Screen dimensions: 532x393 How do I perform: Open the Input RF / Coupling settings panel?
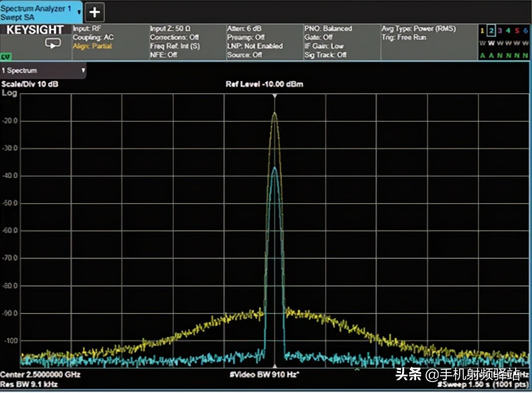[110, 42]
